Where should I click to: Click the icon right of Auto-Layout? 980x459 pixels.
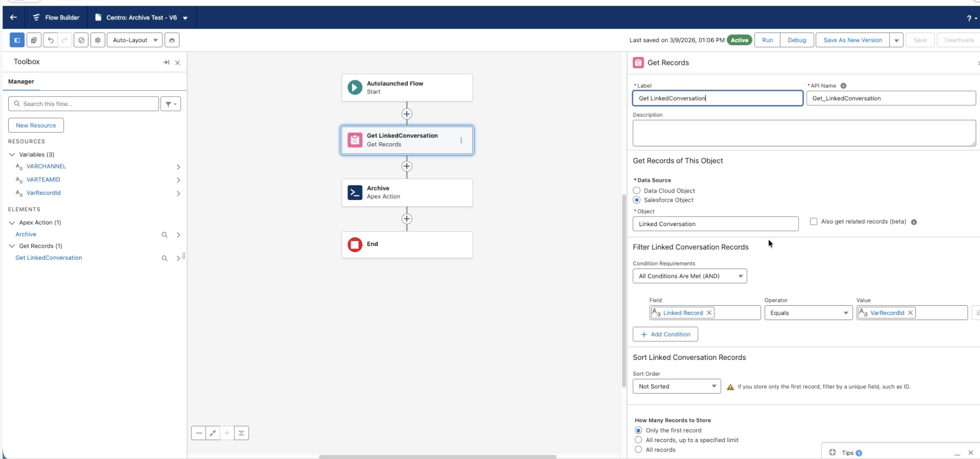[172, 40]
